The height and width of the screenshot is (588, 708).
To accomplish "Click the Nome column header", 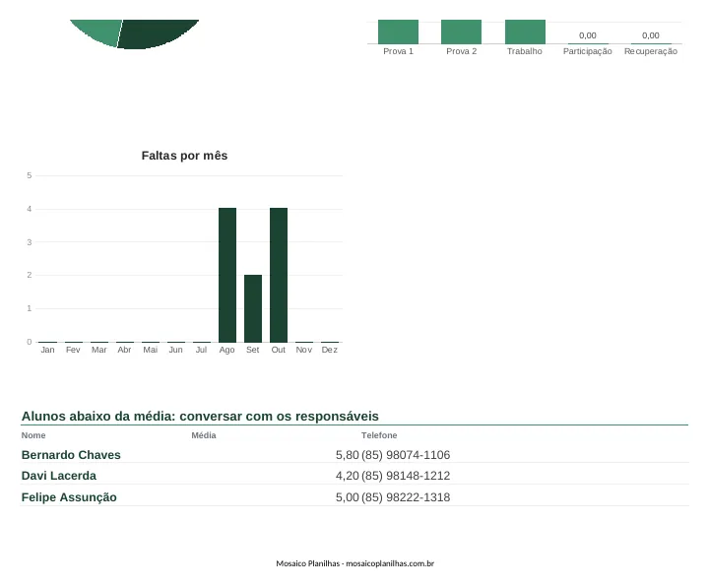I will (33, 435).
